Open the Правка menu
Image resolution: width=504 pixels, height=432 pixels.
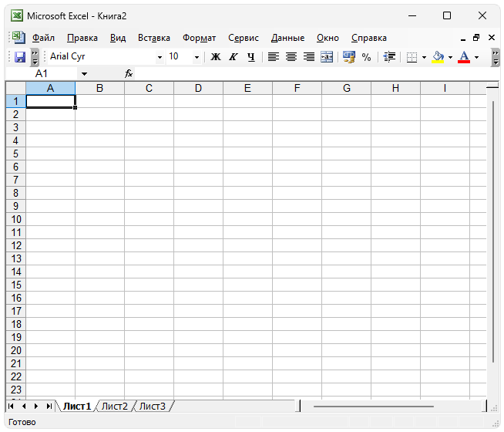(82, 38)
